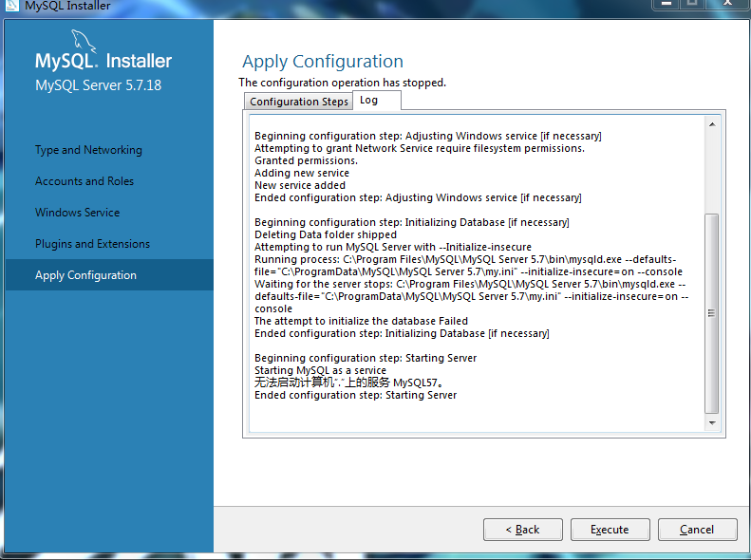Screen dimensions: 751x560
Task: Click the log scrollbar down arrow
Action: [712, 423]
